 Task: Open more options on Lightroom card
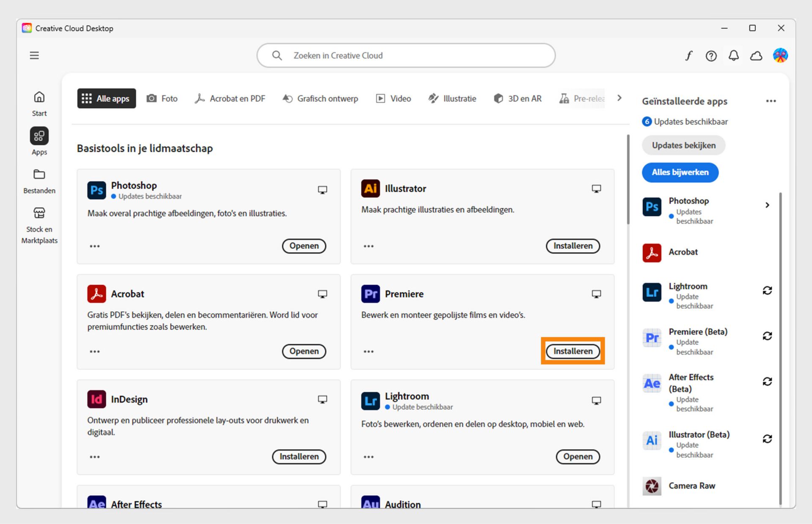(369, 456)
